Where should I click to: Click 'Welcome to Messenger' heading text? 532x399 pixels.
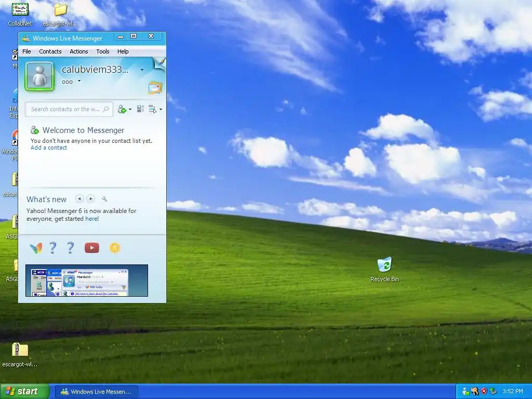tap(84, 130)
